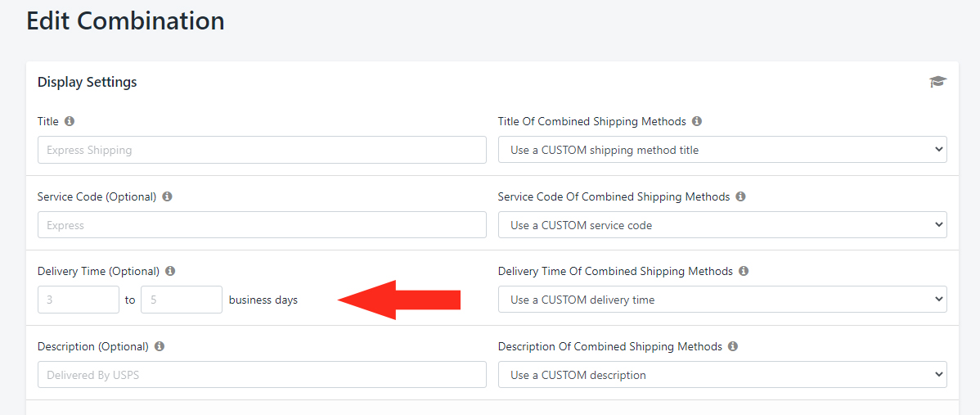Screen dimensions: 980x415
Task: Click the Description field showing Delivered By USPS
Action: [x=262, y=375]
